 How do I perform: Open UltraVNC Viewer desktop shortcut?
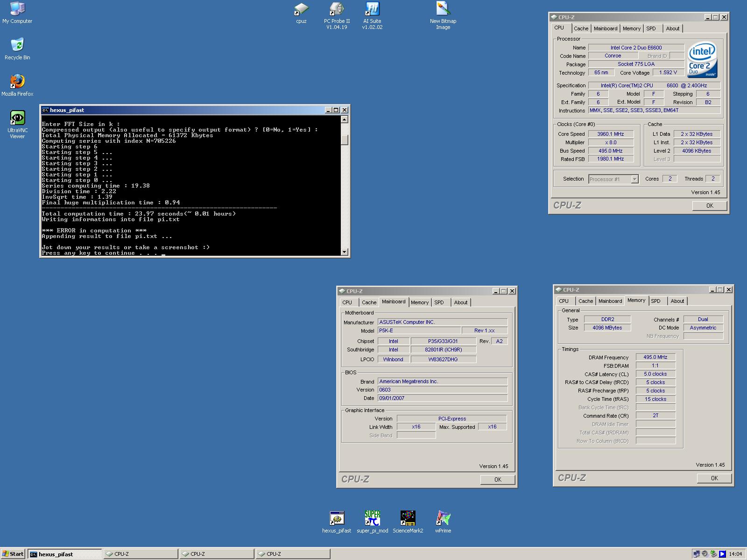pos(17,125)
